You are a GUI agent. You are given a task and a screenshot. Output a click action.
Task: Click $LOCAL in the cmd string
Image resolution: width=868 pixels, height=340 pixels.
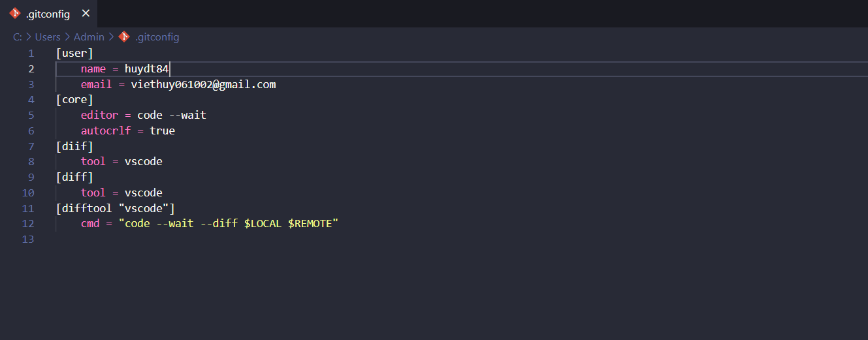[x=263, y=224]
